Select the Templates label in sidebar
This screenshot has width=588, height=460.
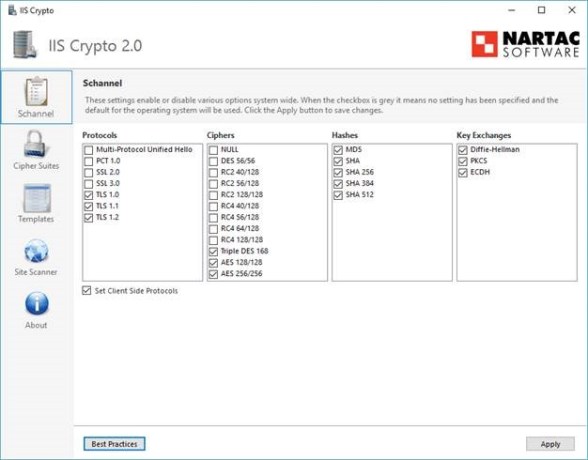(x=36, y=219)
